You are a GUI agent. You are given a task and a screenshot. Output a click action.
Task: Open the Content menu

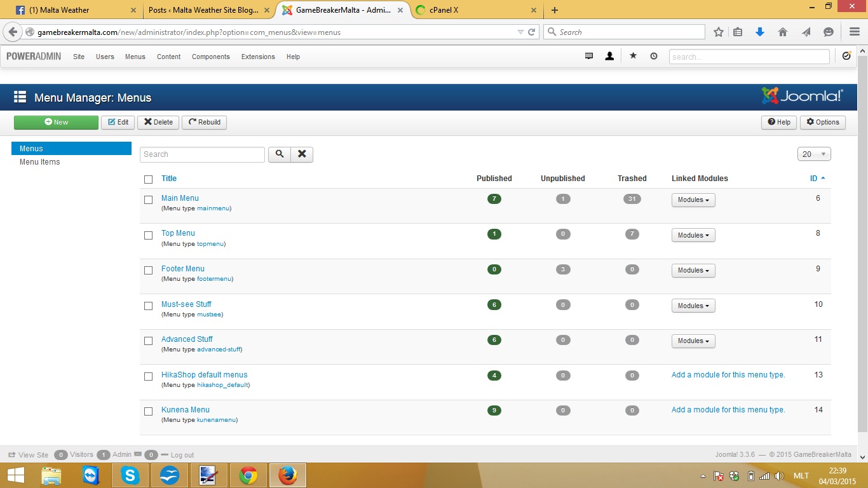pos(169,57)
